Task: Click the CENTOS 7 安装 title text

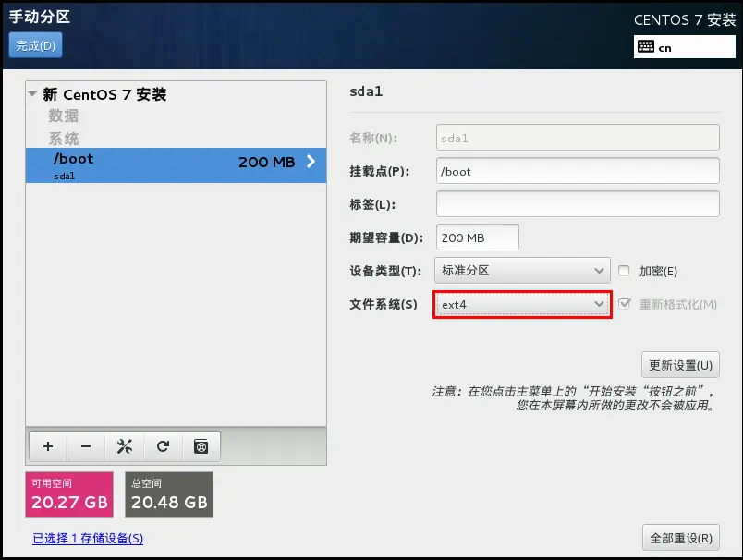Action: click(684, 20)
